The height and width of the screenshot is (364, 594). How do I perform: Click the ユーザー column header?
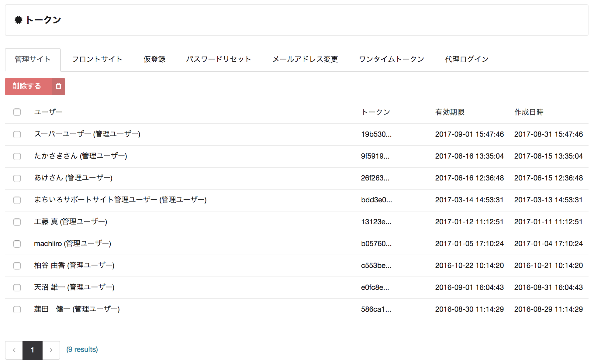point(48,112)
